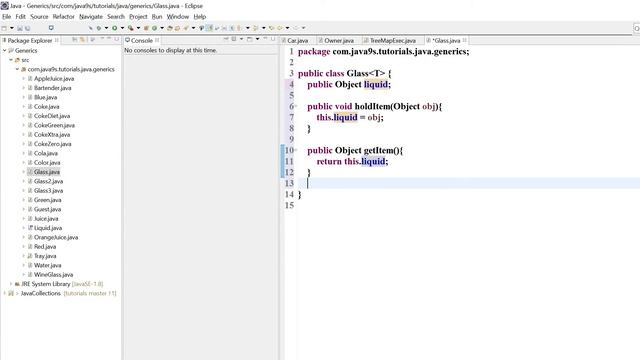Select OrangeJuice.java in Package Explorer

(56, 238)
